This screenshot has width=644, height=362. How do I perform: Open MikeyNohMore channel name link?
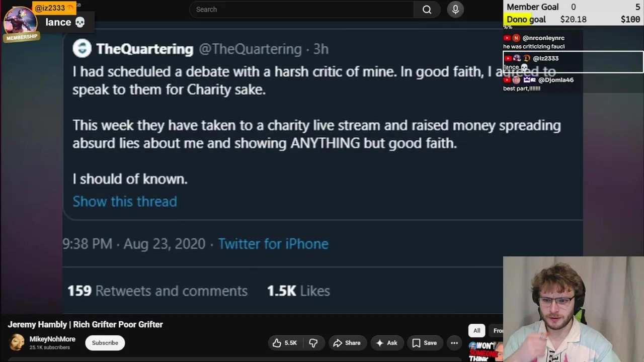(x=52, y=339)
